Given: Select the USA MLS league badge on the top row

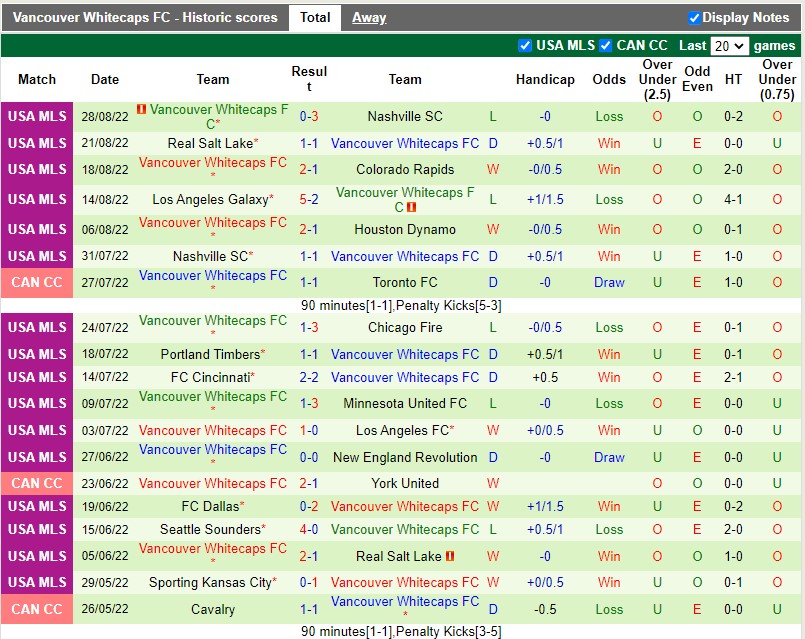Looking at the screenshot, I should point(36,116).
